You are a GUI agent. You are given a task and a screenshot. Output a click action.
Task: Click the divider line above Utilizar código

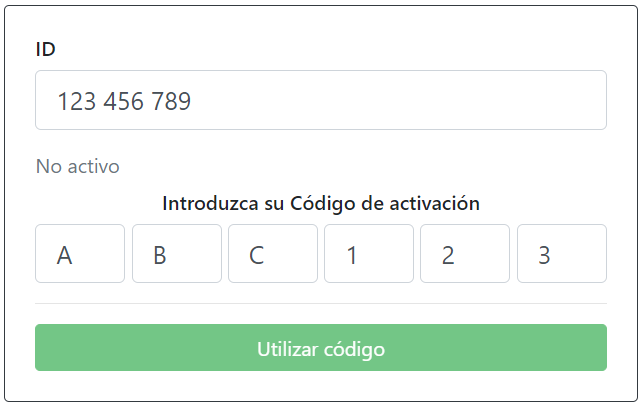click(x=321, y=303)
